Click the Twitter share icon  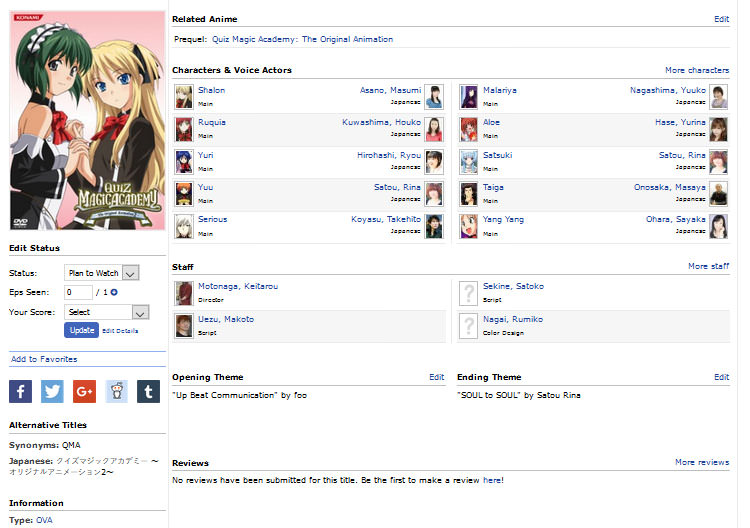52,391
